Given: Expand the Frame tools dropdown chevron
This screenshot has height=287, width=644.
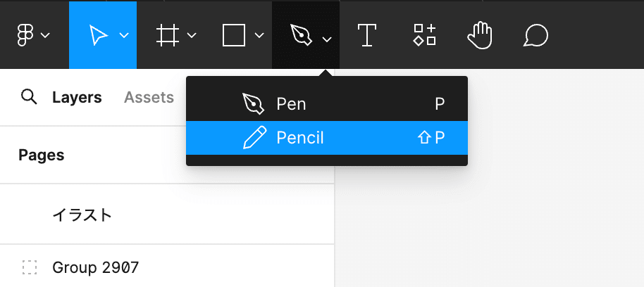Looking at the screenshot, I should [x=192, y=36].
